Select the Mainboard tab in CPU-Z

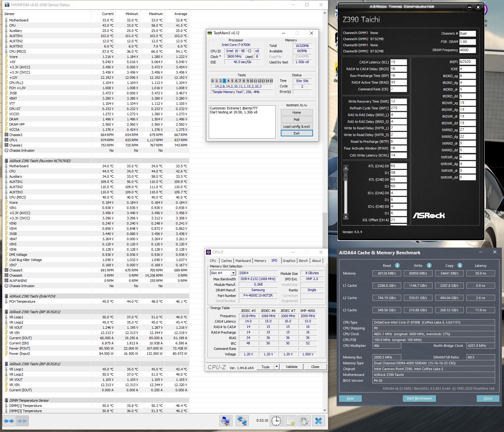(243, 261)
